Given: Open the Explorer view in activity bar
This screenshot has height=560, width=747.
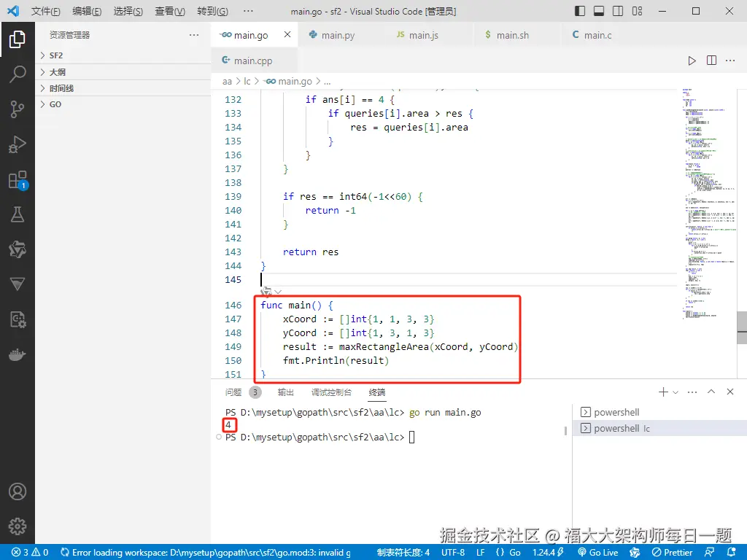Looking at the screenshot, I should pos(18,39).
